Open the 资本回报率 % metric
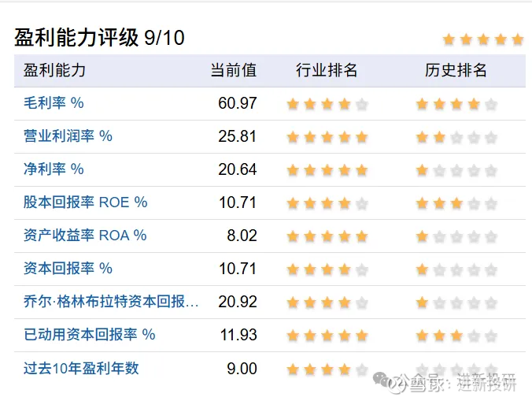 pyautogui.click(x=68, y=268)
